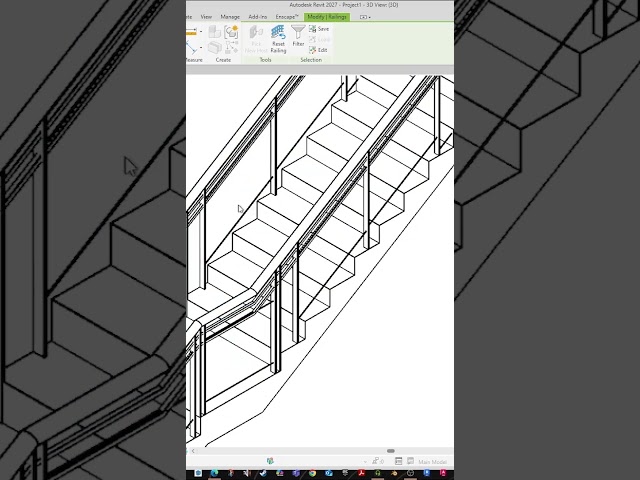The height and width of the screenshot is (480, 640).
Task: Open Outlook in the taskbar
Action: coord(329,473)
